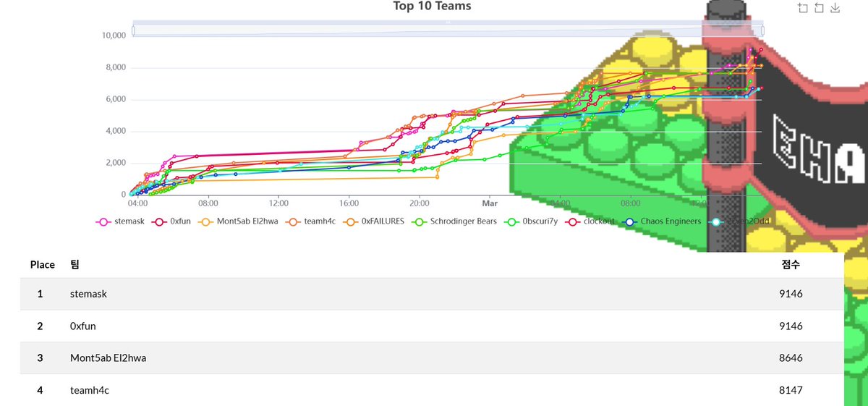The image size is (868, 406).
Task: Toggle 0bscuri7y legend item
Action: coord(532,221)
